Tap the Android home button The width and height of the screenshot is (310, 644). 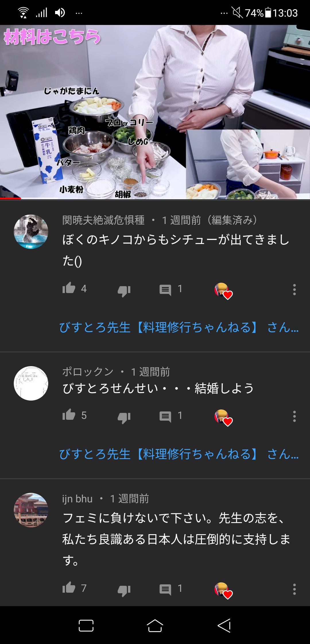[x=155, y=625]
